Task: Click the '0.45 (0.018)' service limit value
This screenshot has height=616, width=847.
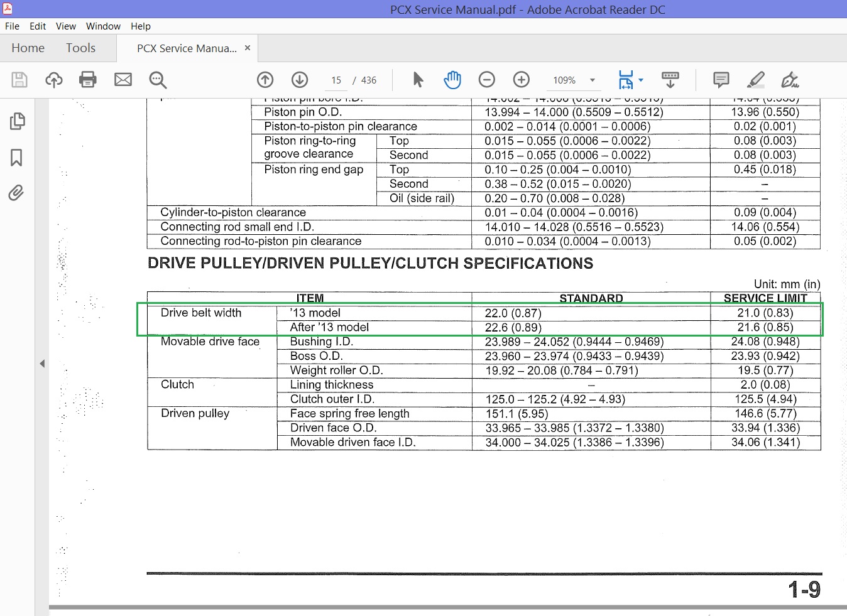Action: pos(765,170)
